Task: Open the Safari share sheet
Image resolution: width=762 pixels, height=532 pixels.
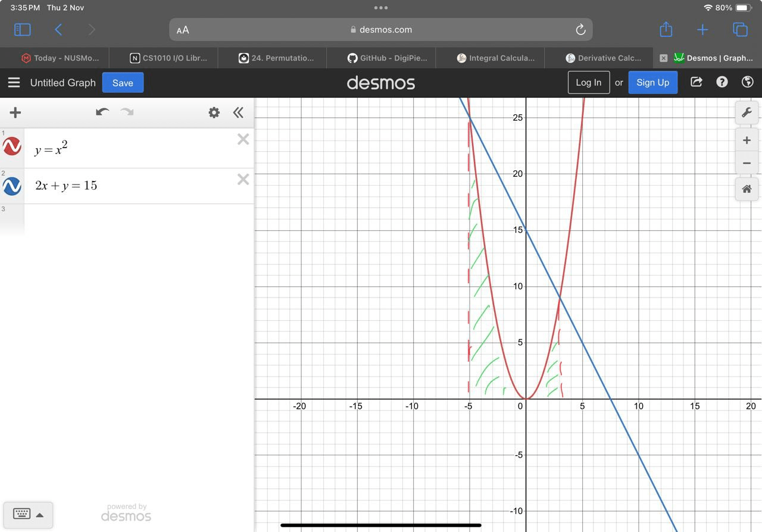Action: click(666, 29)
